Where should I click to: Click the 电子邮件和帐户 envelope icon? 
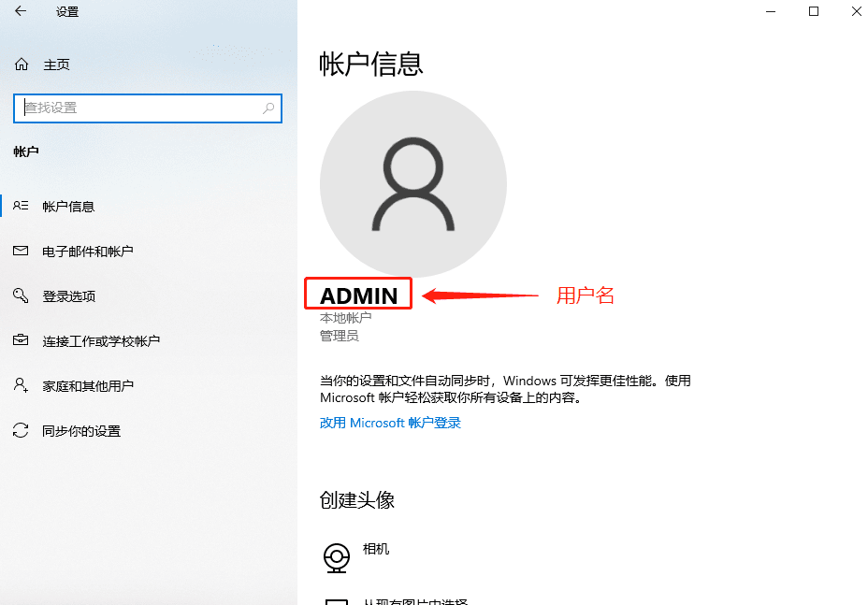22,251
